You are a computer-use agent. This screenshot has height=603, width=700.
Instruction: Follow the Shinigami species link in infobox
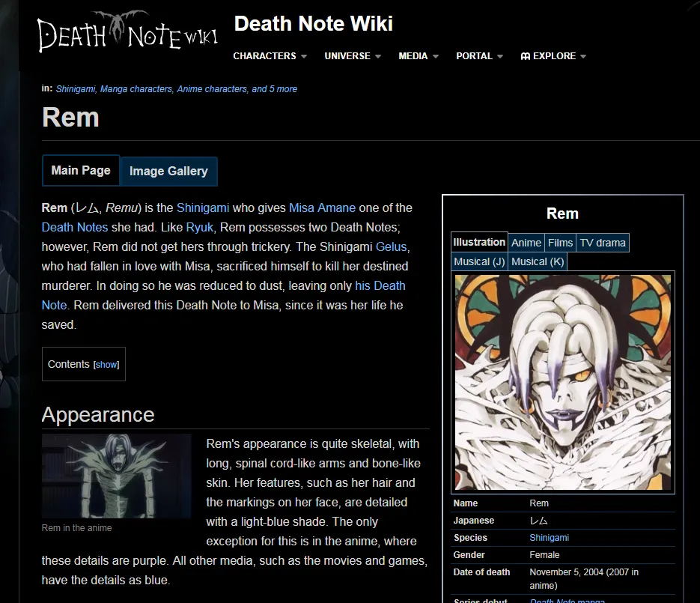click(549, 538)
